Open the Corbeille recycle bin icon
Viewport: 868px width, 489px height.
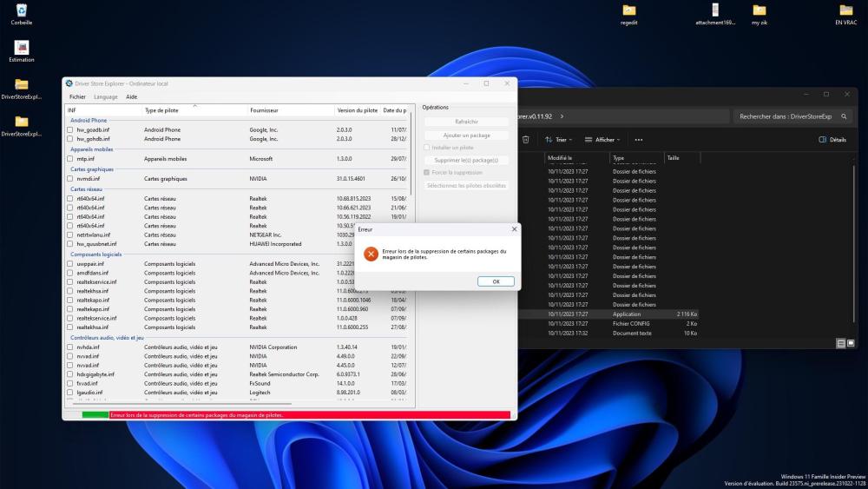[22, 11]
